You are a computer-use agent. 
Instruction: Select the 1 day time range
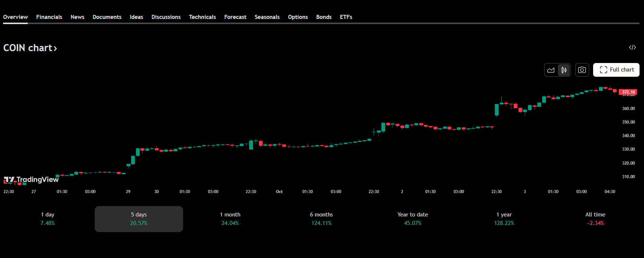(x=48, y=219)
